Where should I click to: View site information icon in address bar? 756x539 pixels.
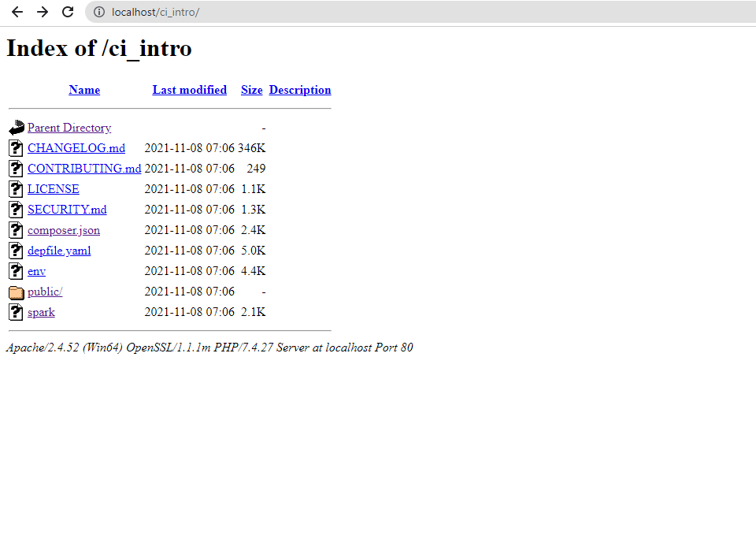coord(99,12)
